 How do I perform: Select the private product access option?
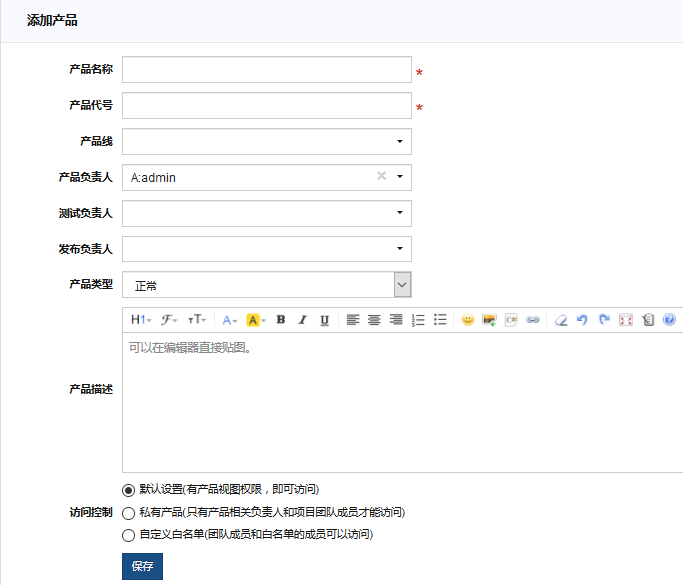(128, 513)
